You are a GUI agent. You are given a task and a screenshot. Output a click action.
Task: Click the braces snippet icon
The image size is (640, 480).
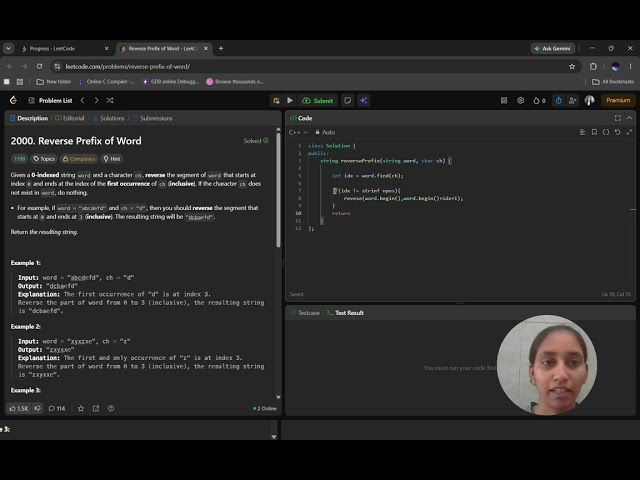point(606,132)
